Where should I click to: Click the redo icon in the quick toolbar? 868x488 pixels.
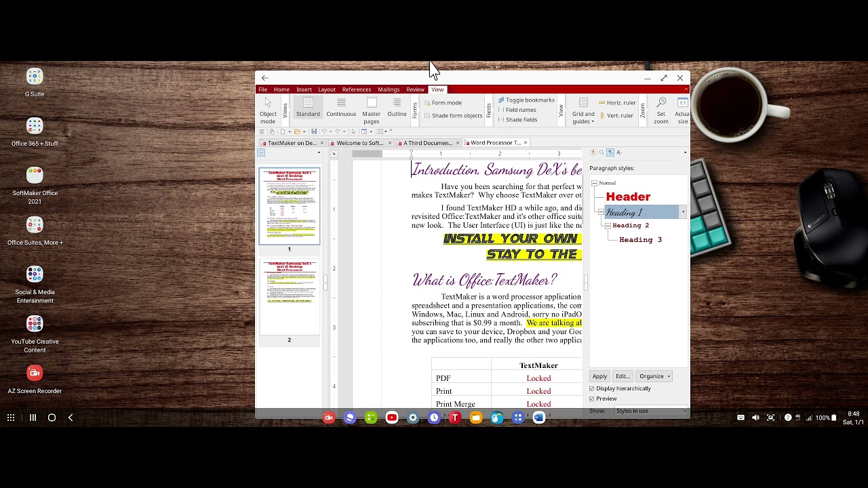[337, 131]
